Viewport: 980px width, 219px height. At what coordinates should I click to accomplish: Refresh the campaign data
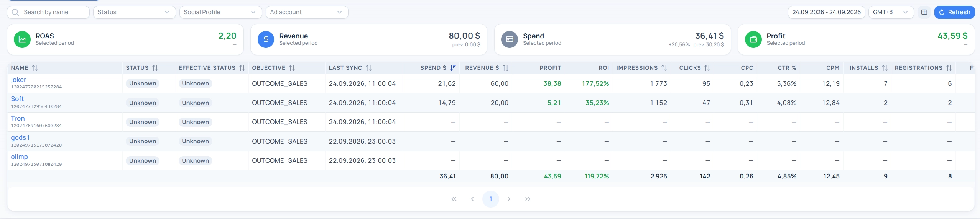(954, 12)
